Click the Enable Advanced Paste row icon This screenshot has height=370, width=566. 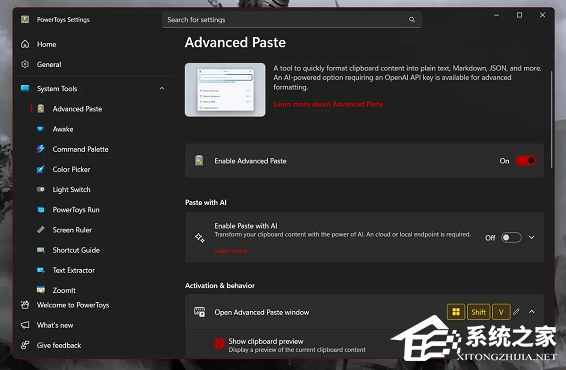[x=199, y=161]
